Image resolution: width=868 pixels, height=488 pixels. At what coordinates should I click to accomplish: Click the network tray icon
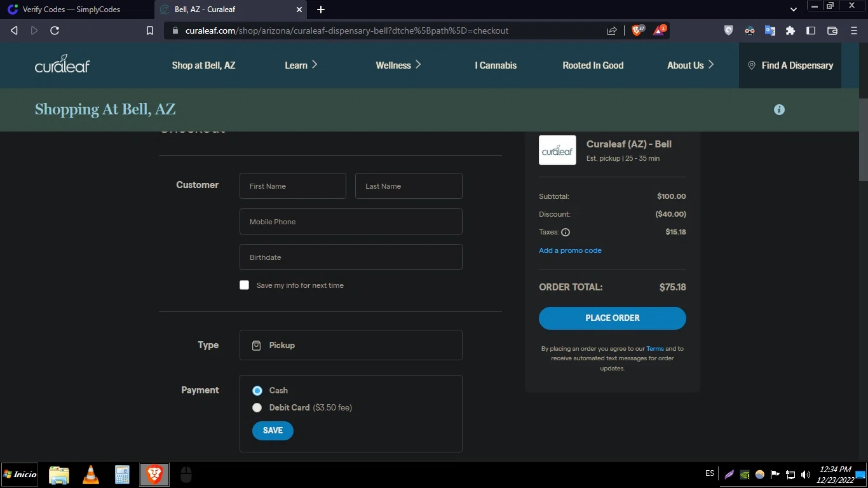790,475
